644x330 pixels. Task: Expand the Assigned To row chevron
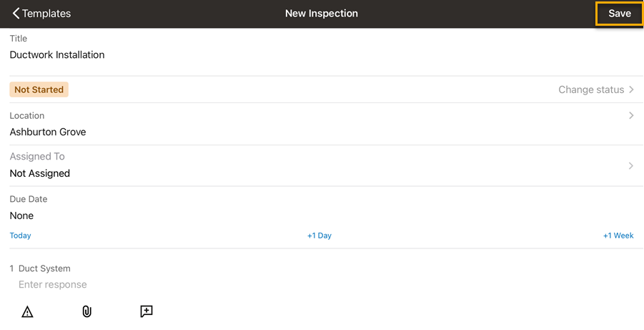[631, 166]
